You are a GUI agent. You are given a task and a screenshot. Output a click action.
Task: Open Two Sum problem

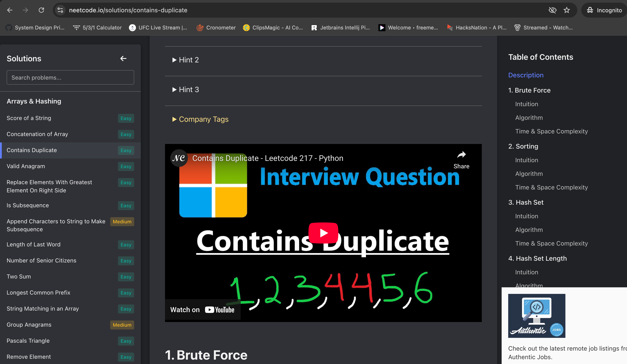[19, 277]
